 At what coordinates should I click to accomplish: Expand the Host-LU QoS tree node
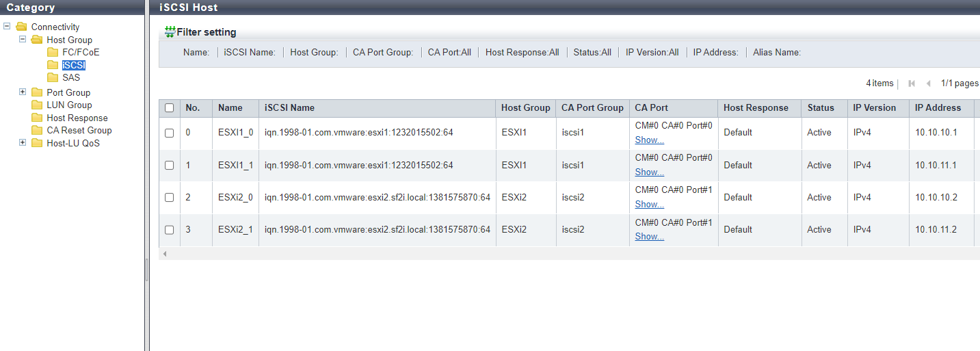[23, 143]
